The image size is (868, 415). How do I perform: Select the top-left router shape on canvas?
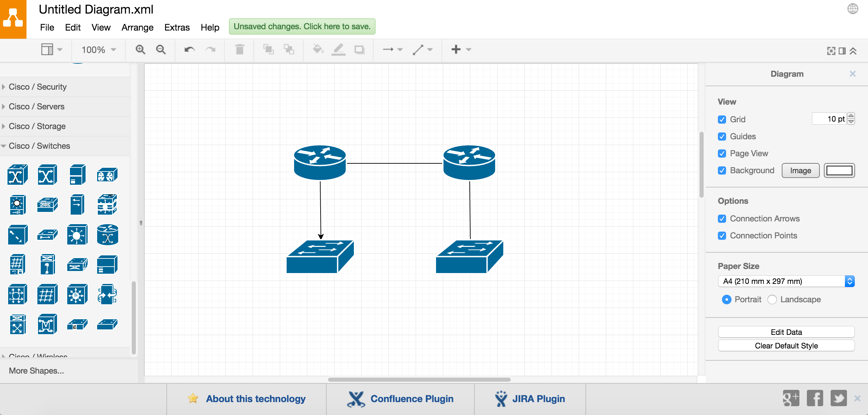320,163
